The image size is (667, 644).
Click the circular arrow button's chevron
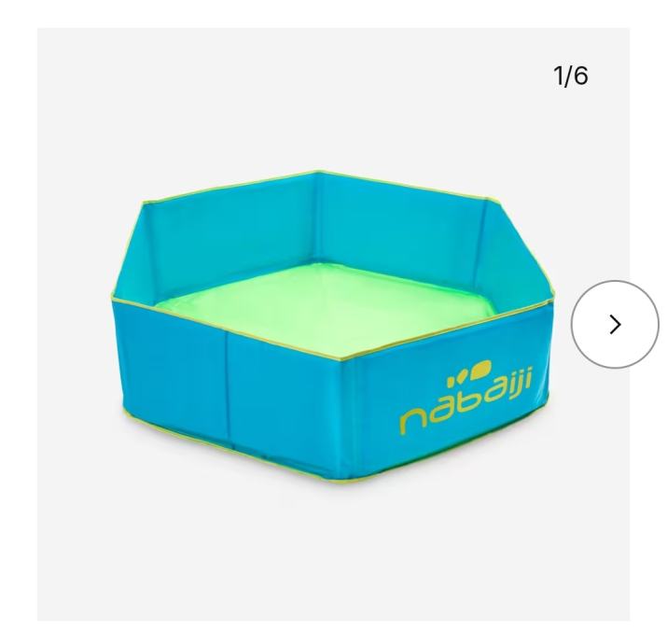click(x=615, y=325)
